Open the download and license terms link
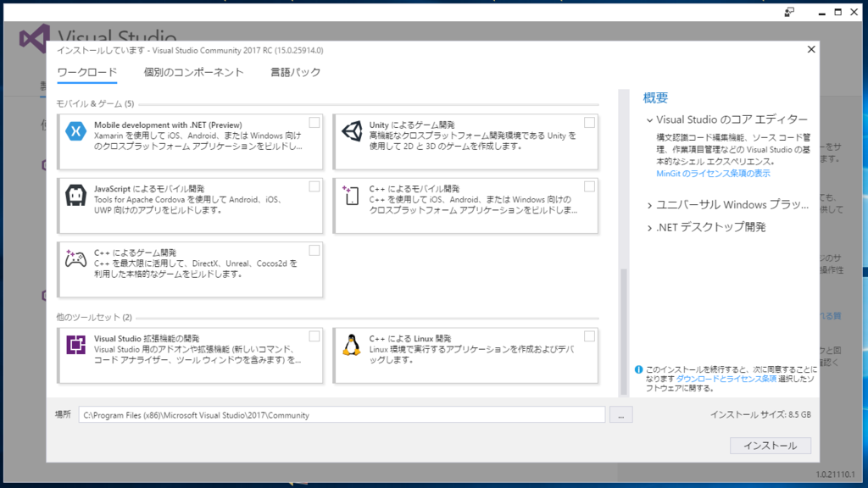This screenshot has width=868, height=488. [726, 379]
